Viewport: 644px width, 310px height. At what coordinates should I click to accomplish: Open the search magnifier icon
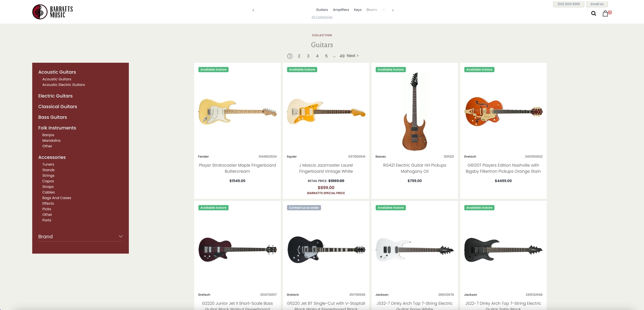tap(594, 13)
